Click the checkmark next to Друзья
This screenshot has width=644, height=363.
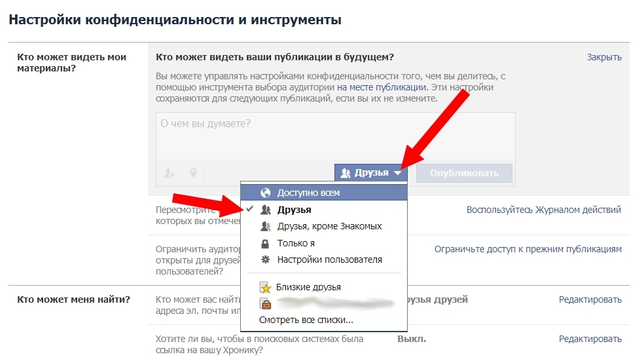click(249, 209)
